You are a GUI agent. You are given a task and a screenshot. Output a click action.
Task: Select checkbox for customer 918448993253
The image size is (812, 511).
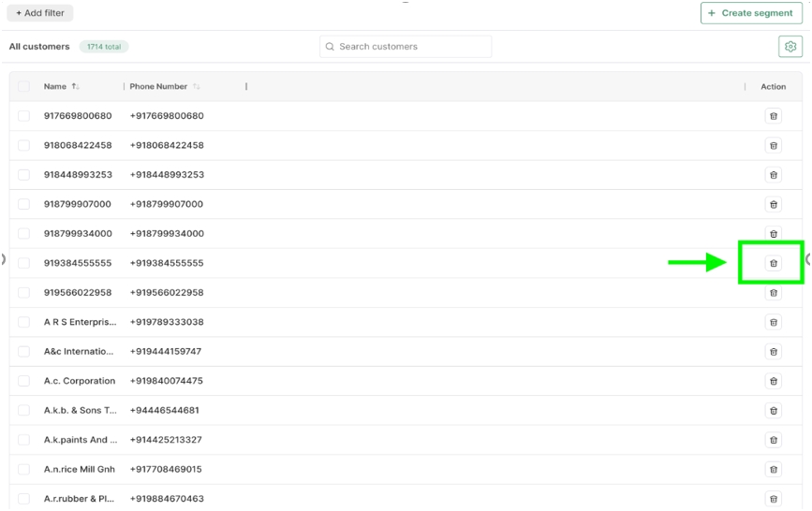pyautogui.click(x=23, y=175)
